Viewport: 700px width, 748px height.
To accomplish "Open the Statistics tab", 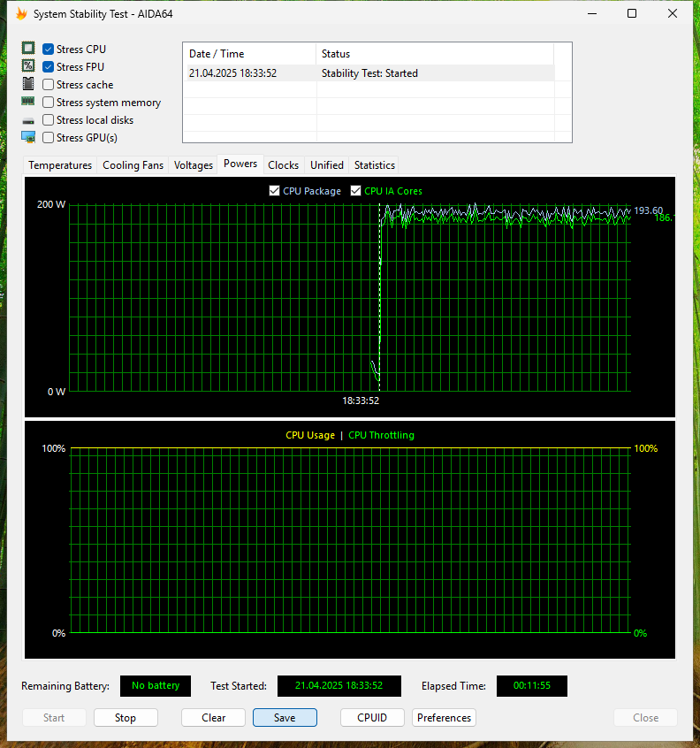I will tap(375, 165).
